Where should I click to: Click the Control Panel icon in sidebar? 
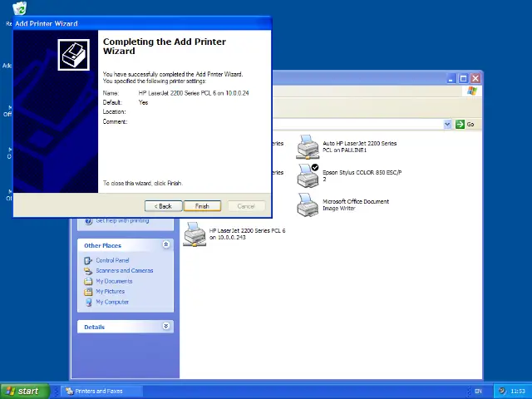coord(88,260)
